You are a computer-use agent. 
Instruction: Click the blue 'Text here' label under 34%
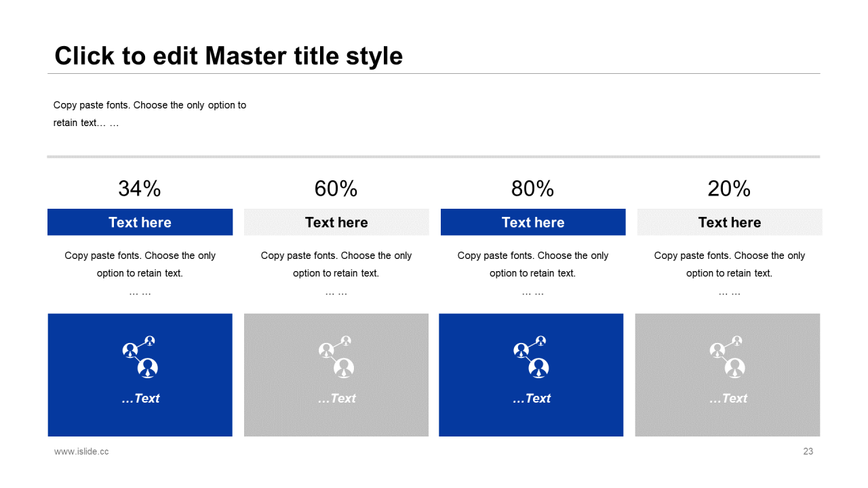140,222
